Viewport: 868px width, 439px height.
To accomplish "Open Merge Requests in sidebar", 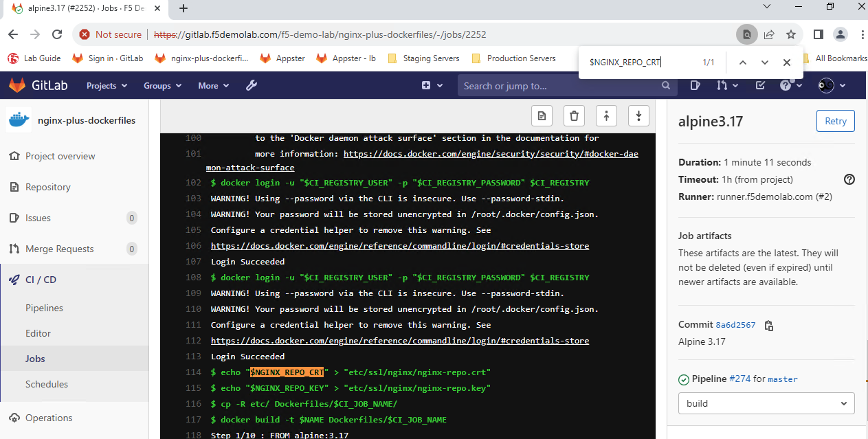I will 74,249.
